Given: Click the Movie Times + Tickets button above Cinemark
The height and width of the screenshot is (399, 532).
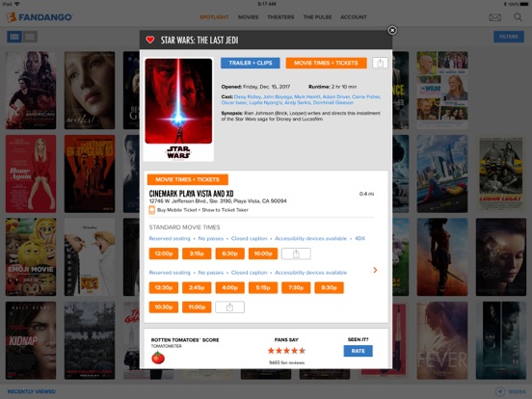Looking at the screenshot, I should coord(188,179).
